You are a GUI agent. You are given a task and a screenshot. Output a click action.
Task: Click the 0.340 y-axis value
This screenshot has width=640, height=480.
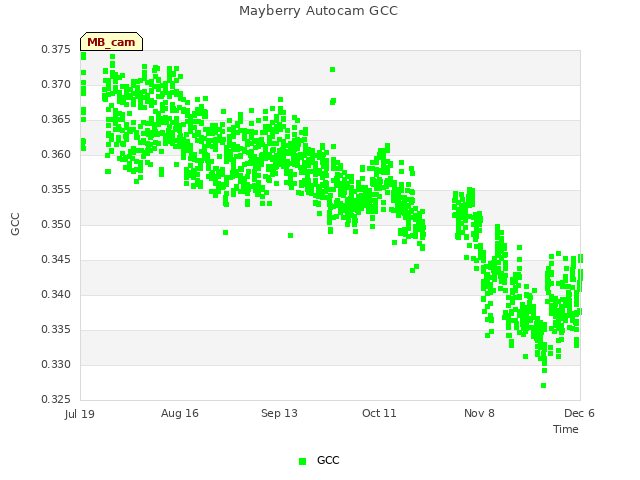pyautogui.click(x=56, y=295)
